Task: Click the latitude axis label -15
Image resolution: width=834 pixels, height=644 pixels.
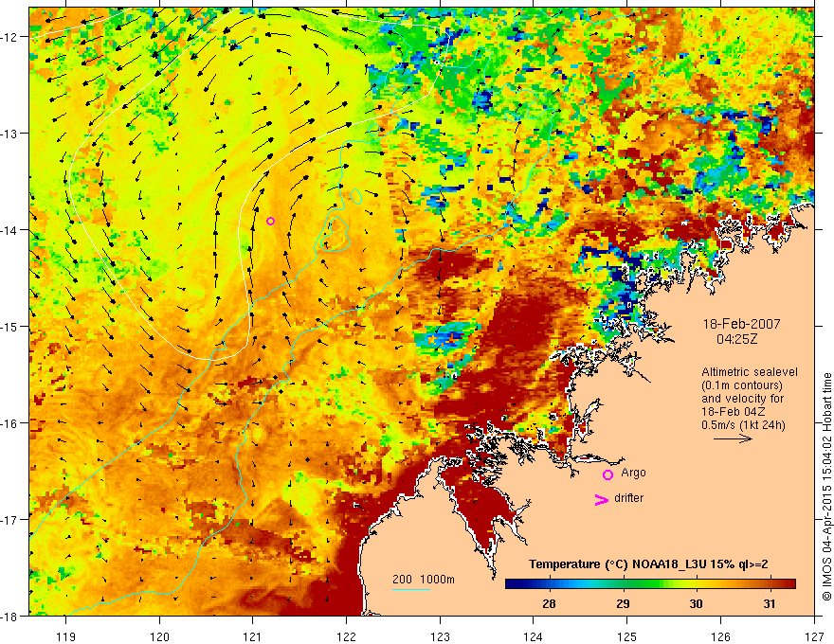Action: tap(9, 327)
